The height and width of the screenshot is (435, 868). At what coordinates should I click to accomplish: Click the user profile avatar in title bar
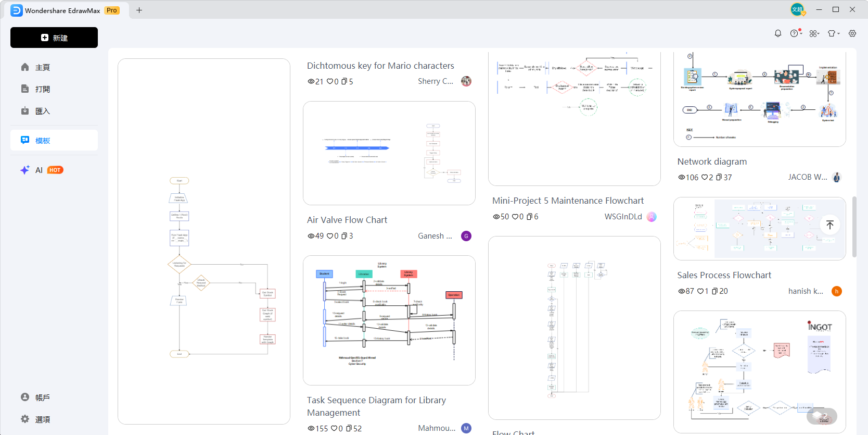(x=797, y=9)
